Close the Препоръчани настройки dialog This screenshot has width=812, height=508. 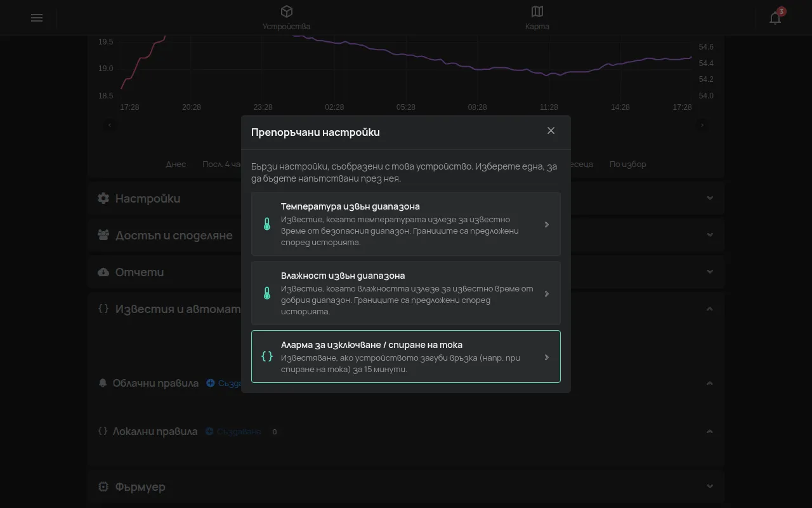click(551, 131)
